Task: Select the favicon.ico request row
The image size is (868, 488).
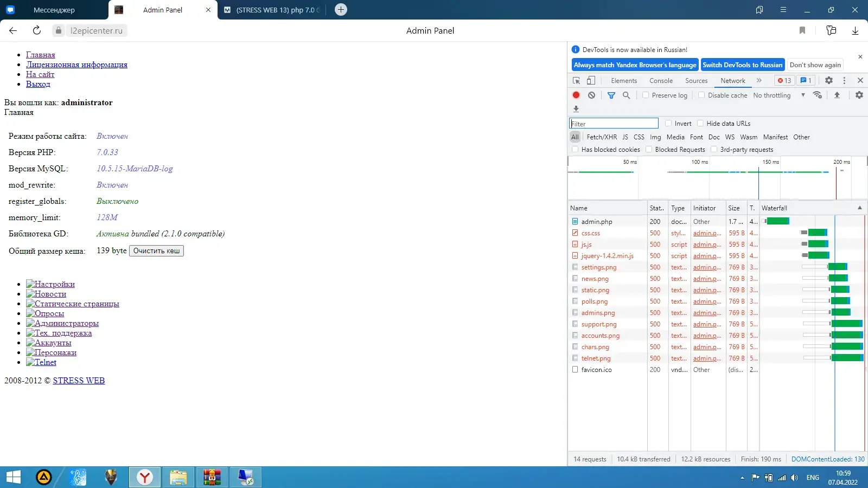Action: (716, 369)
